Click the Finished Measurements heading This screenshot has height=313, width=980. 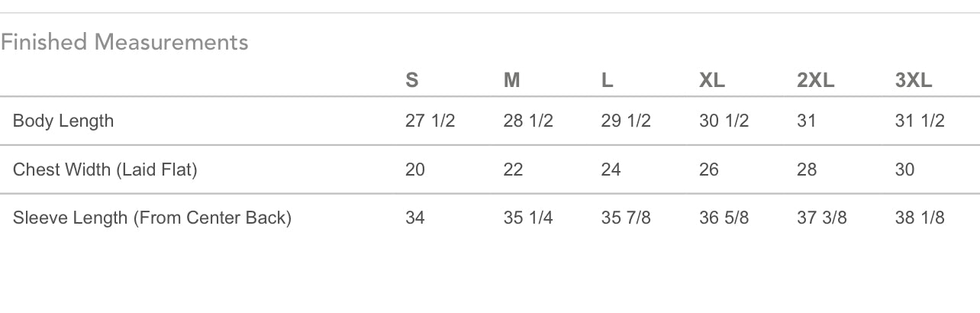(x=124, y=42)
